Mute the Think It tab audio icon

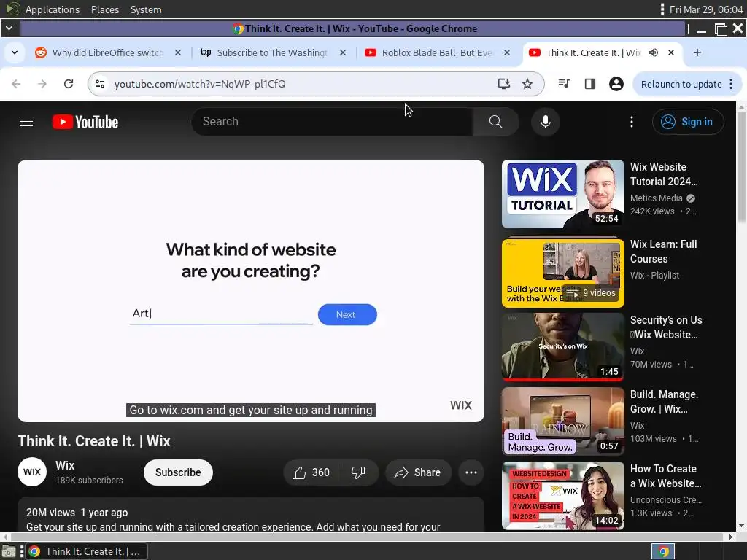click(654, 52)
